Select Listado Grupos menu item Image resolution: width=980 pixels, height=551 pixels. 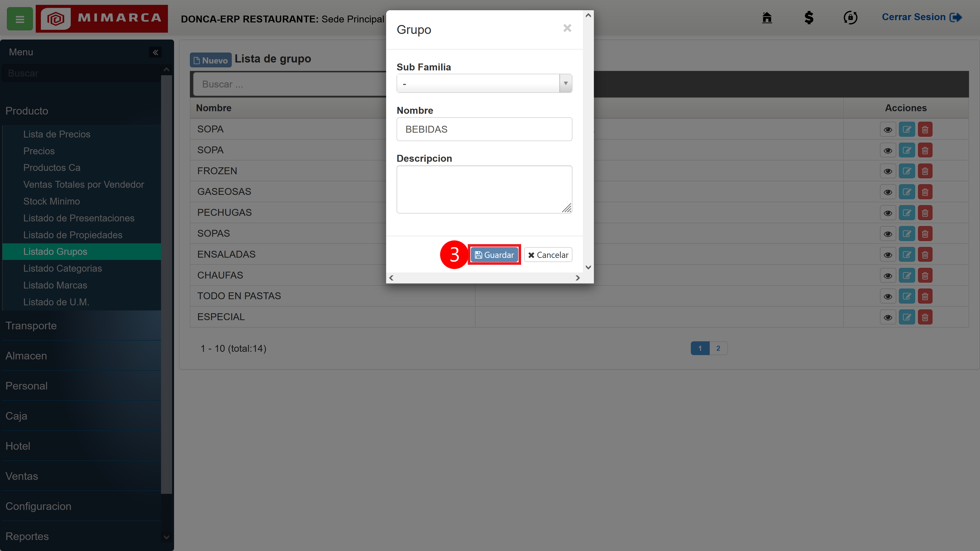click(x=81, y=252)
